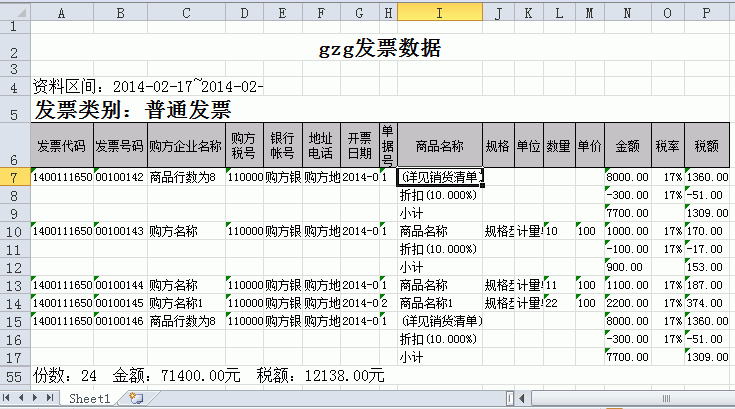Image resolution: width=735 pixels, height=409 pixels.
Task: Select column C header
Action: point(186,13)
